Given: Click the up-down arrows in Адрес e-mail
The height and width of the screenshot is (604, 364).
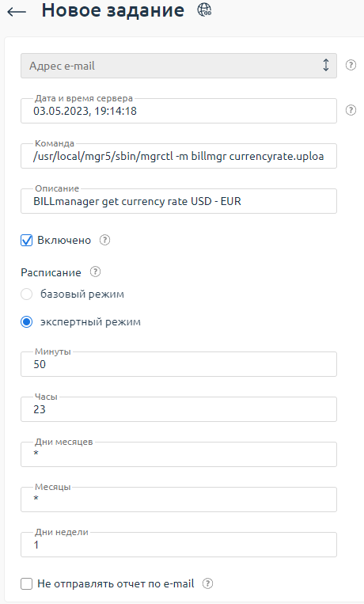Looking at the screenshot, I should [x=326, y=65].
